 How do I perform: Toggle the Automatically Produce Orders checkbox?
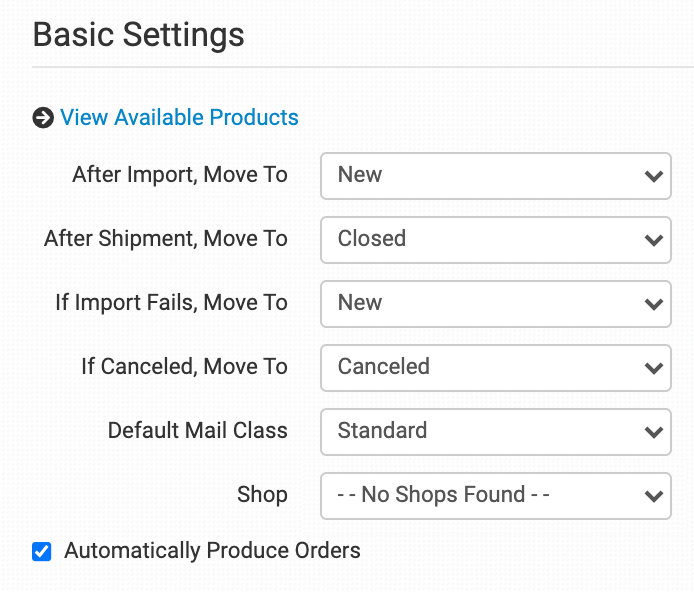42,551
